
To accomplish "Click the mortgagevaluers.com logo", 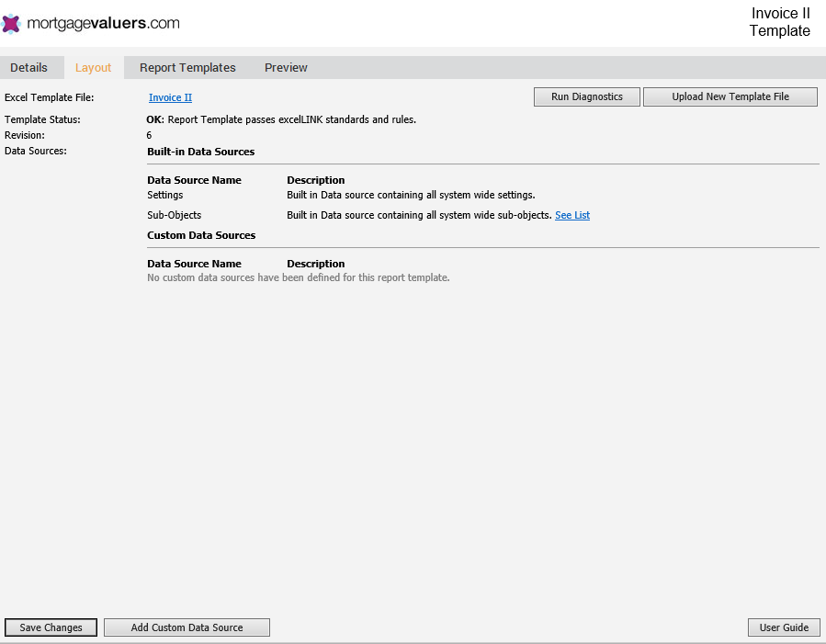I will point(91,23).
